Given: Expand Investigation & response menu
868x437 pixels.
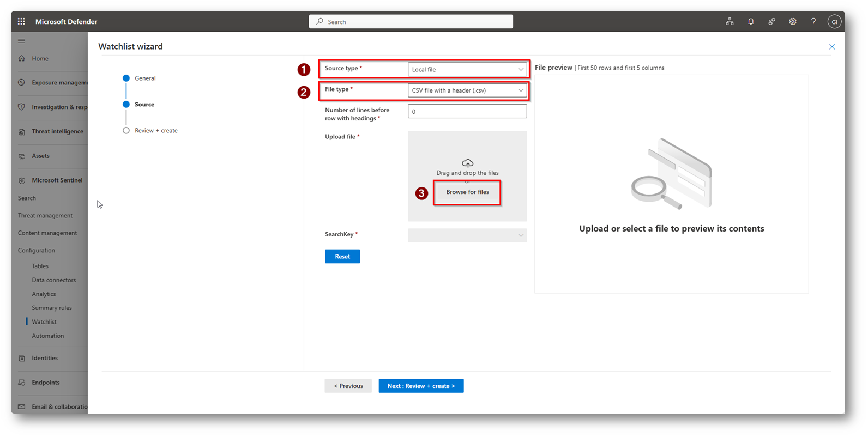Looking at the screenshot, I should (59, 107).
